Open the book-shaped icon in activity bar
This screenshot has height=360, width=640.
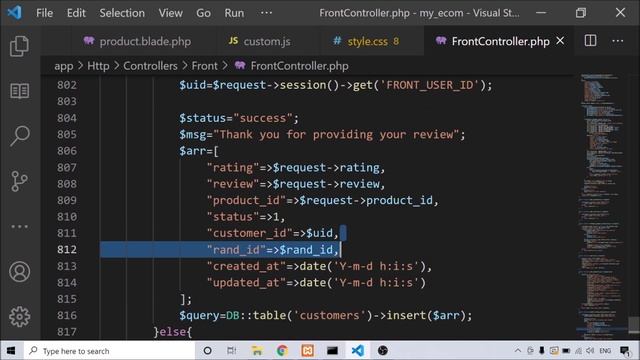click(x=20, y=91)
